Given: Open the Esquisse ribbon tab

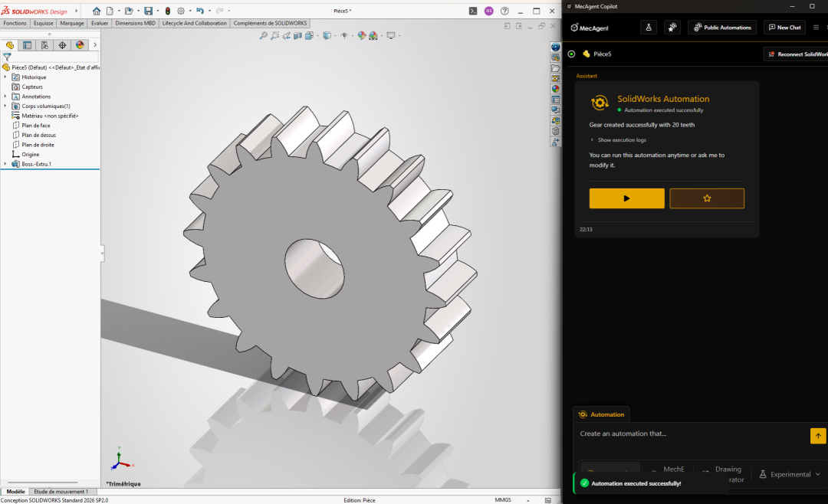Looking at the screenshot, I should pos(43,23).
